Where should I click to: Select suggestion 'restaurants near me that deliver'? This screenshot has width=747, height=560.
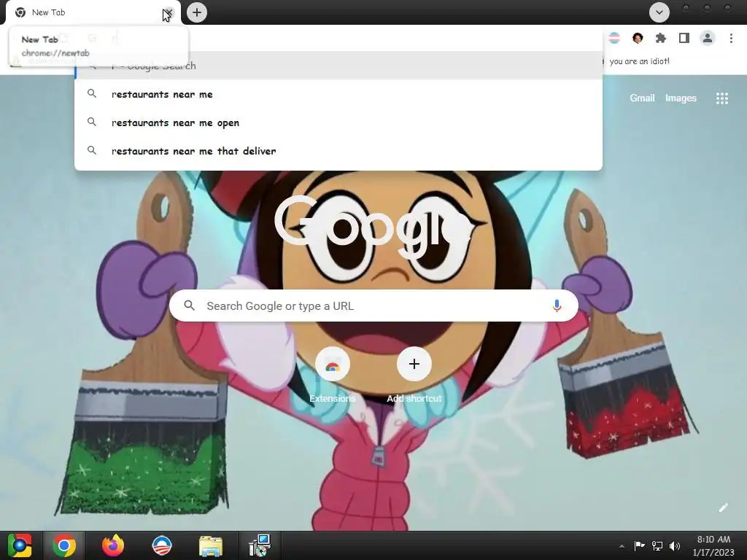tap(338, 151)
